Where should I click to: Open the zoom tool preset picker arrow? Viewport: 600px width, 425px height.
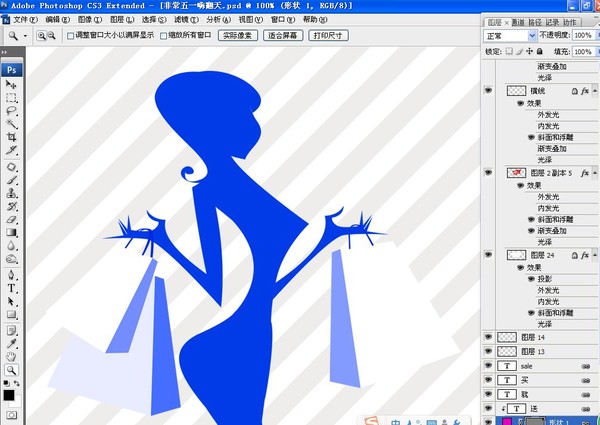point(25,36)
